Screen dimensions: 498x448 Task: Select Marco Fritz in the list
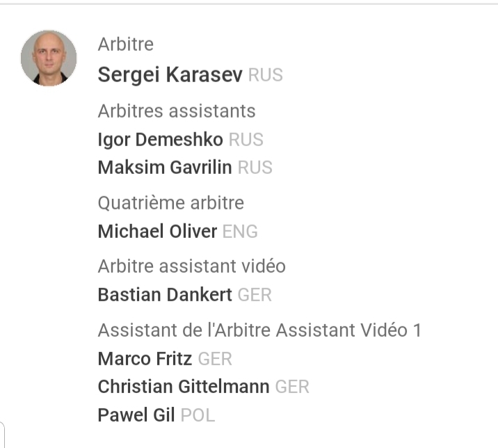point(145,359)
